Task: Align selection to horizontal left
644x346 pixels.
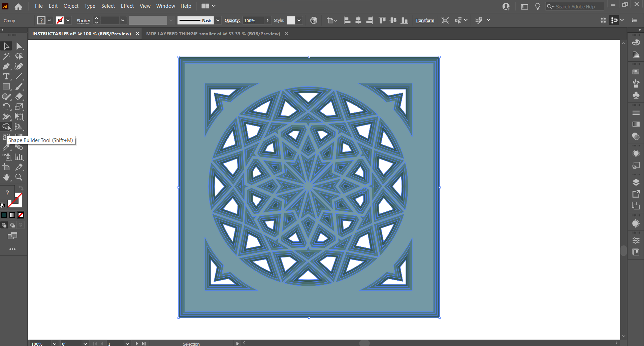Action: pos(347,21)
